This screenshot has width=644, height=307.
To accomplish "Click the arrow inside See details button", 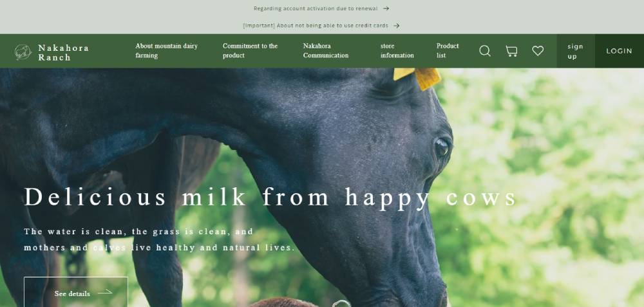I will (105, 292).
